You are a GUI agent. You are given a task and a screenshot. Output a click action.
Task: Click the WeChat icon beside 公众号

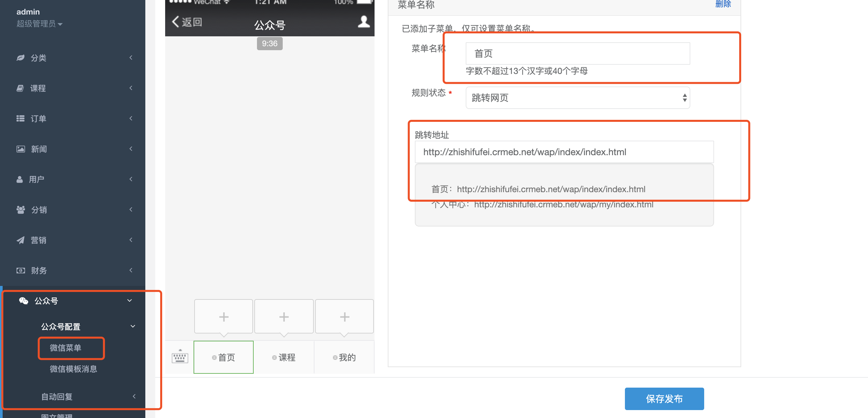click(23, 300)
